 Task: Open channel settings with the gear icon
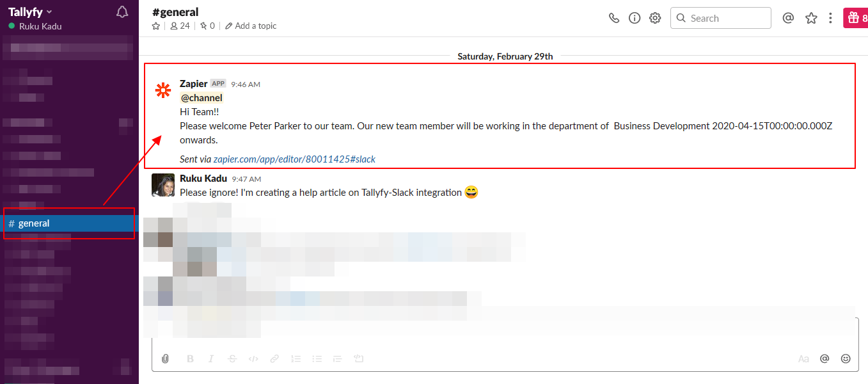[x=654, y=18]
